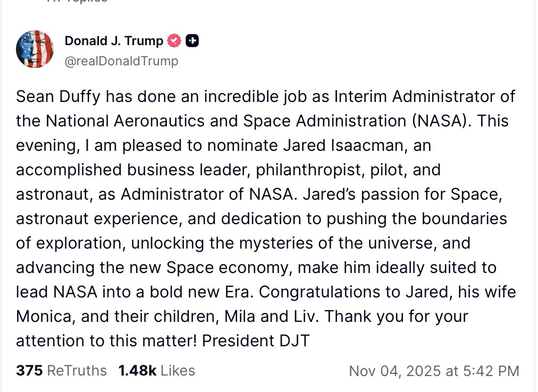Click the Donald J. Trump display name
The height and width of the screenshot is (392, 538).
(x=114, y=40)
